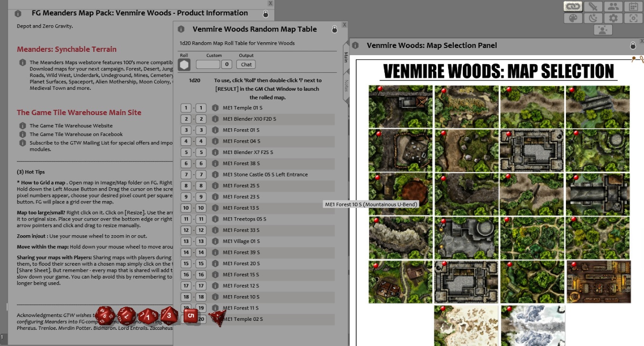Screen dimensions: 644x346
Task: Expand info for ME1 Stone Castle 05 S Left Entrance
Action: point(215,174)
